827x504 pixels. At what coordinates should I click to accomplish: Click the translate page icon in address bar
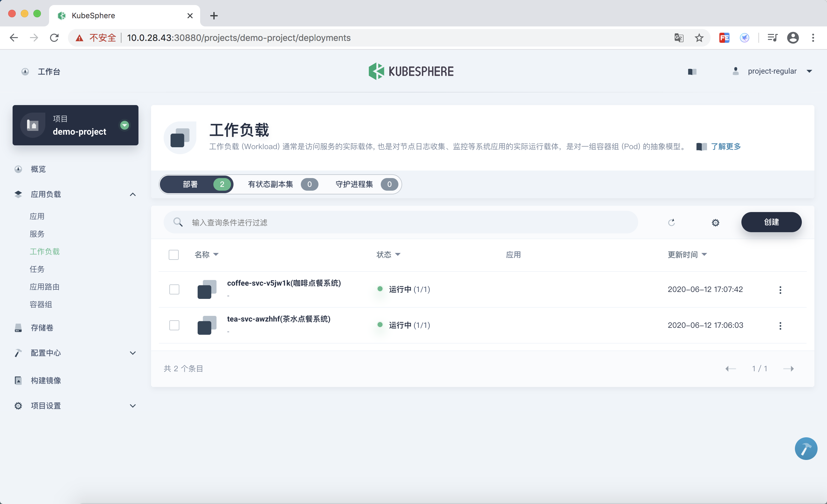679,37
